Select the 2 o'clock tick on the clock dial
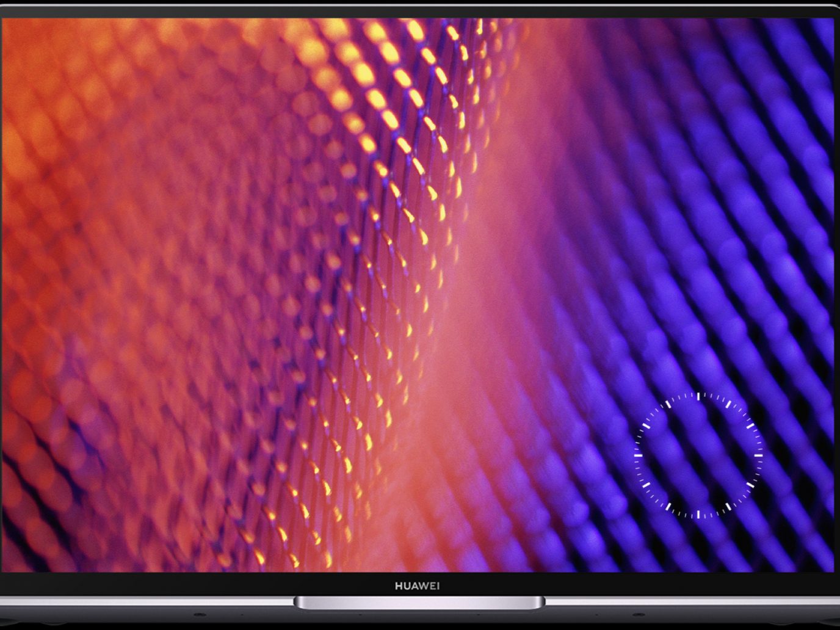This screenshot has height=630, width=840. 750,425
